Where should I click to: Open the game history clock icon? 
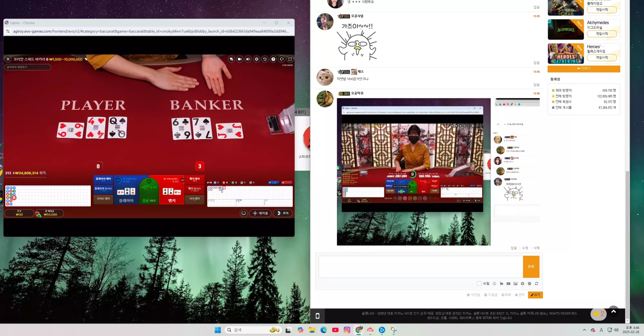point(265,59)
